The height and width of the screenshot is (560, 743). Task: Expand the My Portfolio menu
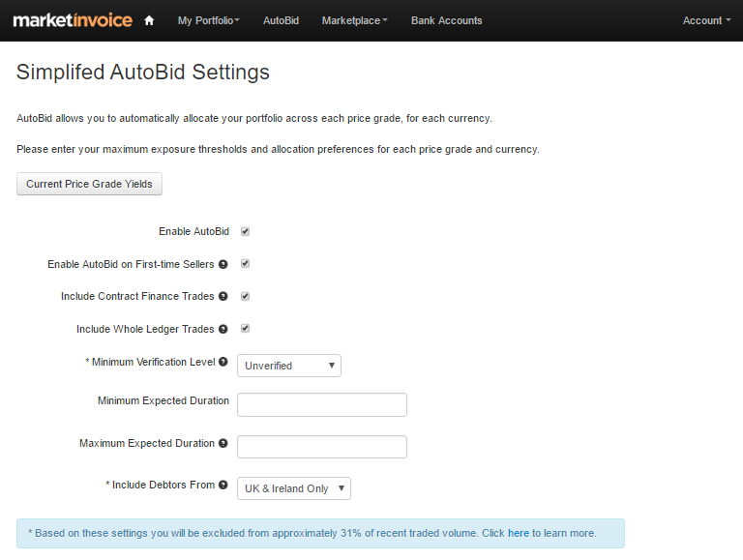pyautogui.click(x=208, y=20)
